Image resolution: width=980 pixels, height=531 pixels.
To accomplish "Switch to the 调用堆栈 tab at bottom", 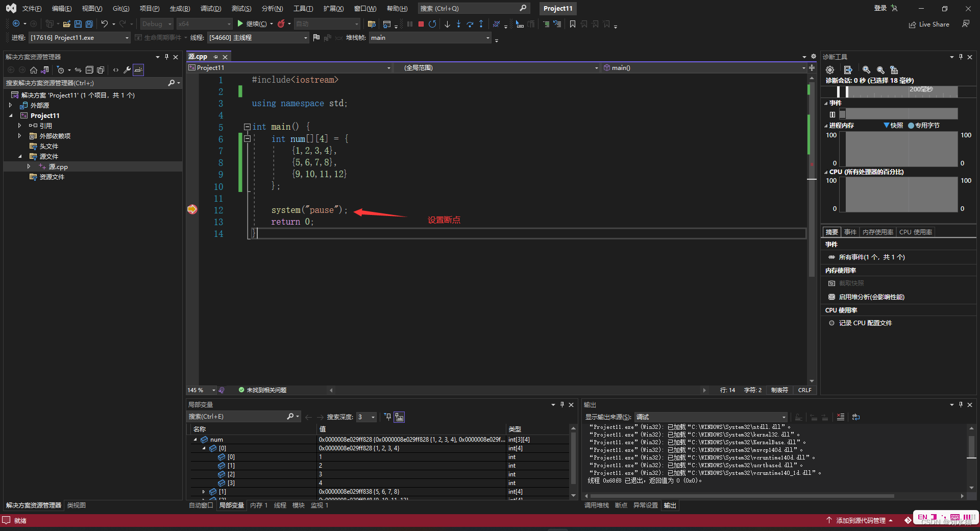I will (x=597, y=505).
